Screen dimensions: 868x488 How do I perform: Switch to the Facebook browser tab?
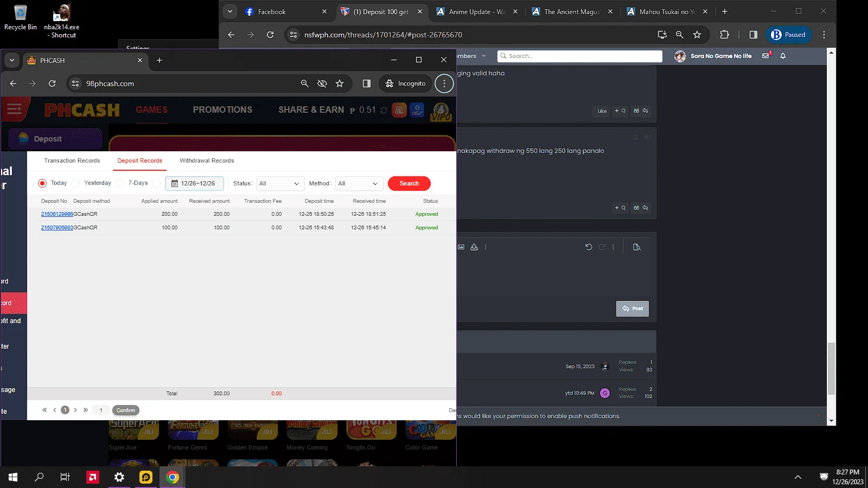[x=286, y=11]
